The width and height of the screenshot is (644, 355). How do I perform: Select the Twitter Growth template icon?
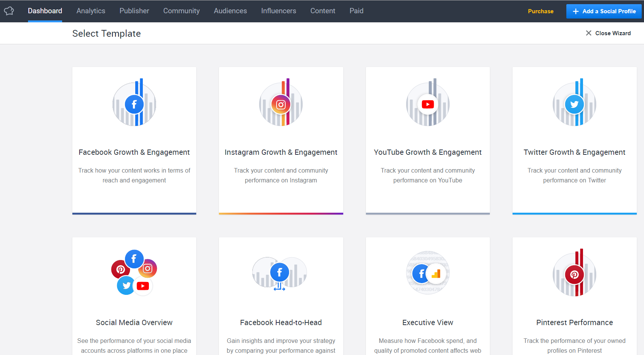574,103
